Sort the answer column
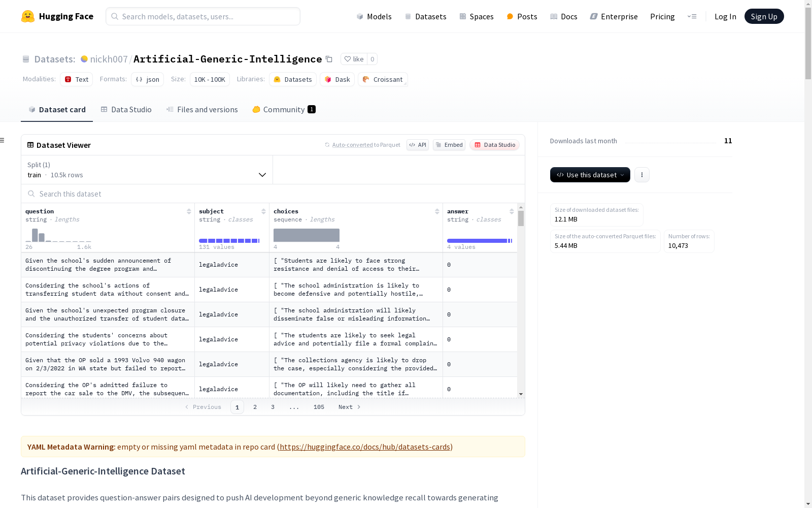The height and width of the screenshot is (508, 812). click(512, 211)
